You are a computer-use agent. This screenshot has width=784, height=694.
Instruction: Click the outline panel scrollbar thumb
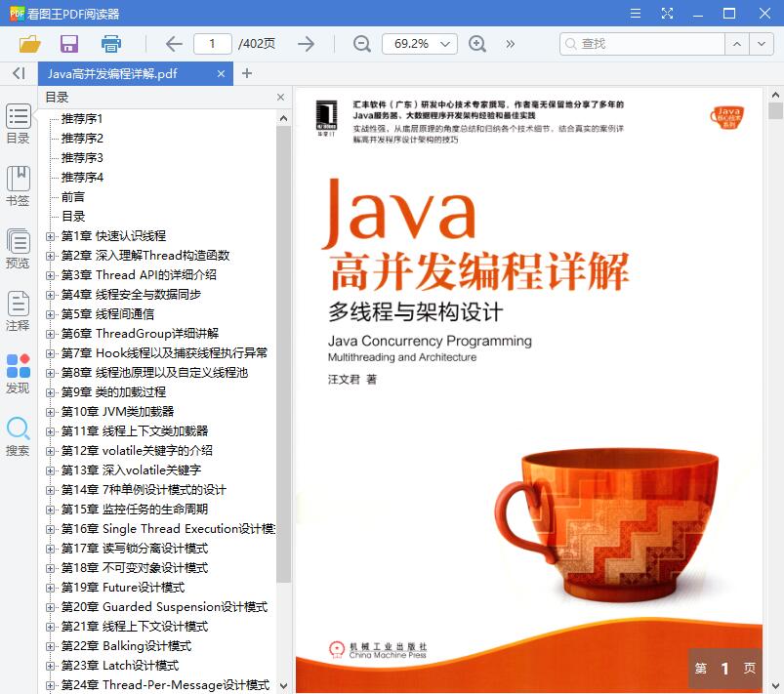click(x=283, y=354)
